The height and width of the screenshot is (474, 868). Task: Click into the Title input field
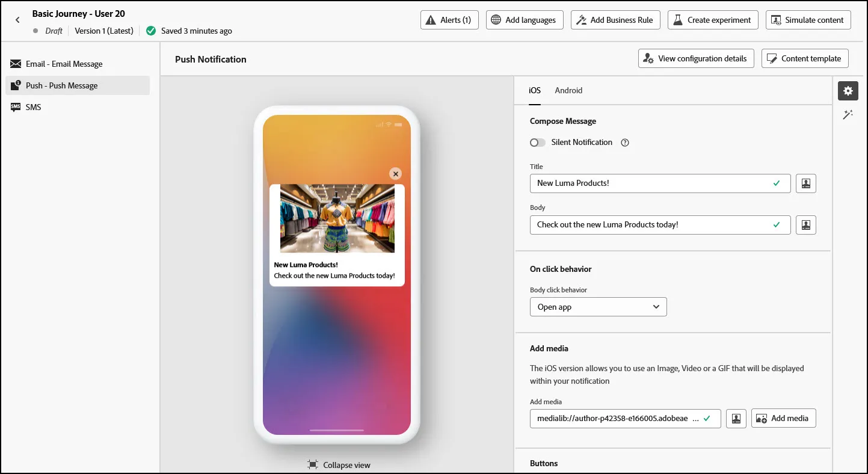tap(660, 183)
